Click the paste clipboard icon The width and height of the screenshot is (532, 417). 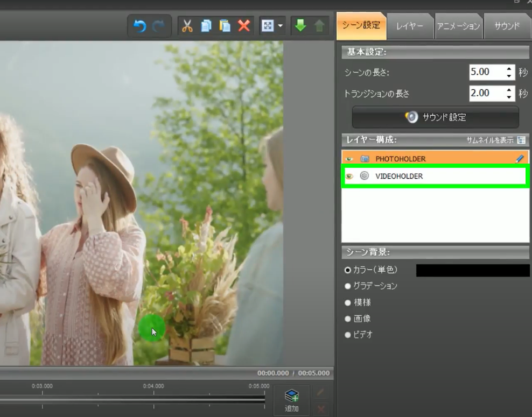pos(225,26)
